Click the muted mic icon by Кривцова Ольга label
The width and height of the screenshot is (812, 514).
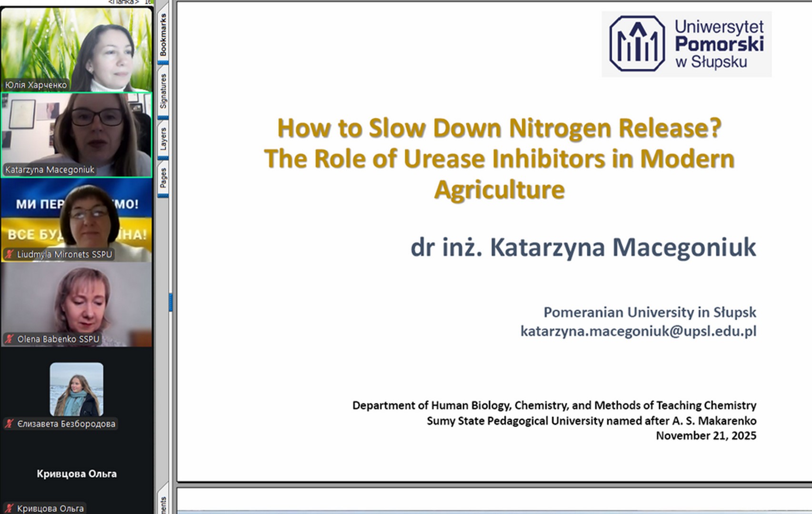tap(9, 508)
